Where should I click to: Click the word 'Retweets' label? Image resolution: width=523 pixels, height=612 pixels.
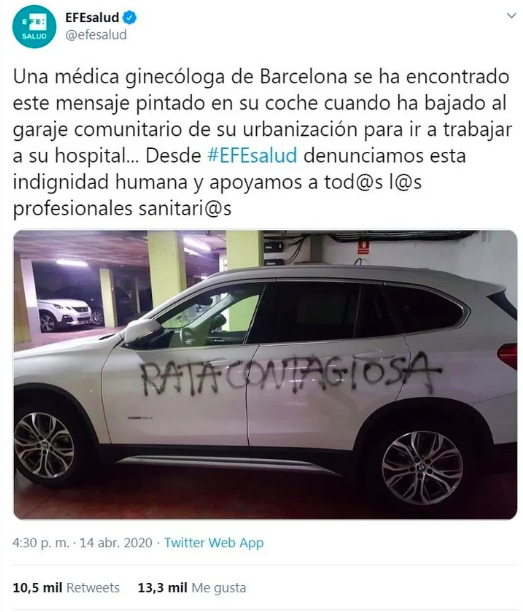(93, 587)
